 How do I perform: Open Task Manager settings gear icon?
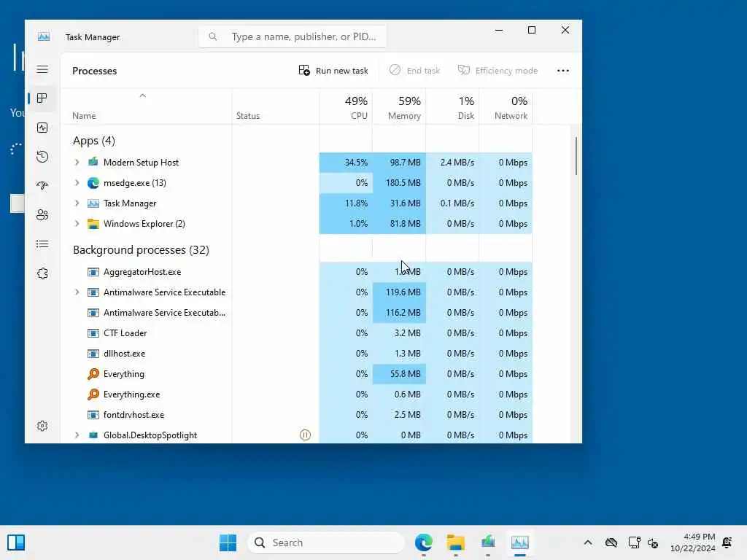pos(42,426)
